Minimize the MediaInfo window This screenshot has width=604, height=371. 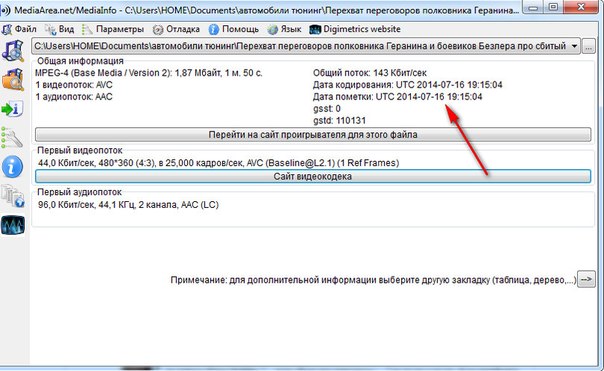tap(534, 7)
